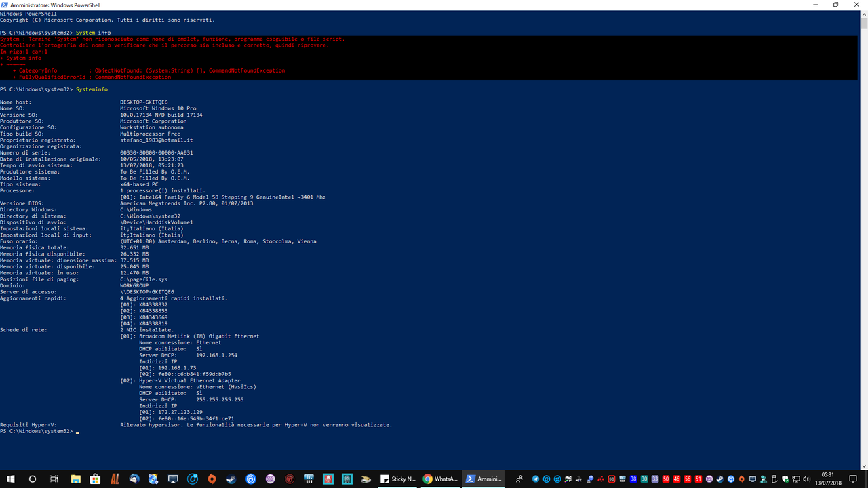
Task: Open the Origin launcher in taskbar
Action: tap(212, 479)
